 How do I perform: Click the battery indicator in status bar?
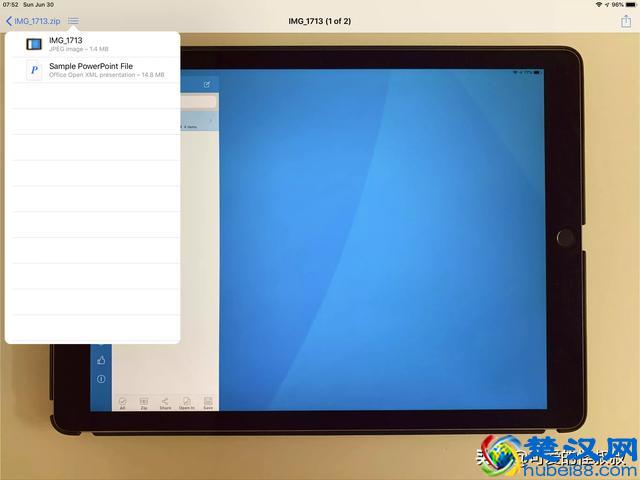631,4
